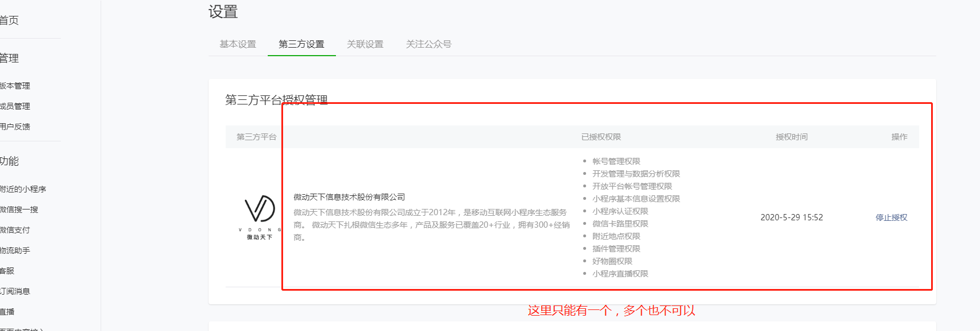
Task: Click the 管理 sidebar section heading
Action: coord(9,58)
